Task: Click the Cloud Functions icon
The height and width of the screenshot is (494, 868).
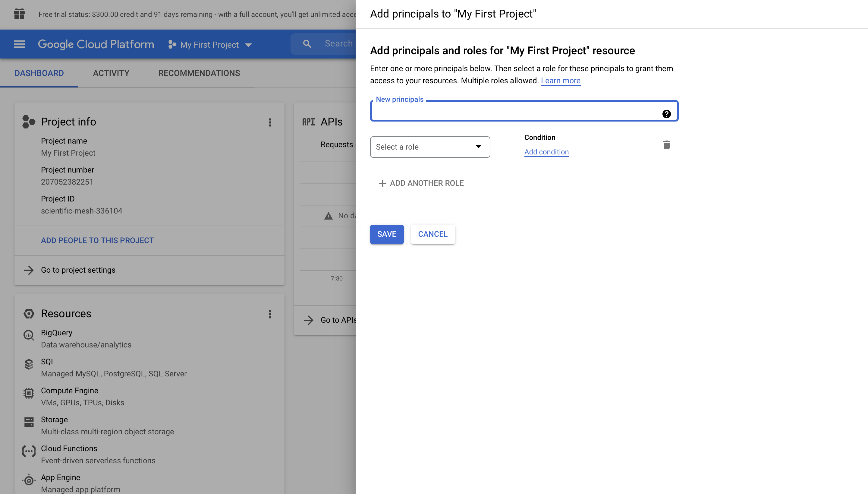Action: click(x=29, y=451)
